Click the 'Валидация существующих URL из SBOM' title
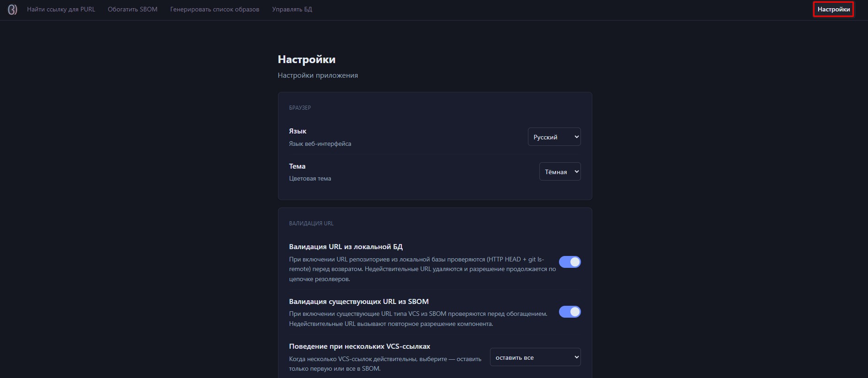The height and width of the screenshot is (378, 868). pos(359,302)
